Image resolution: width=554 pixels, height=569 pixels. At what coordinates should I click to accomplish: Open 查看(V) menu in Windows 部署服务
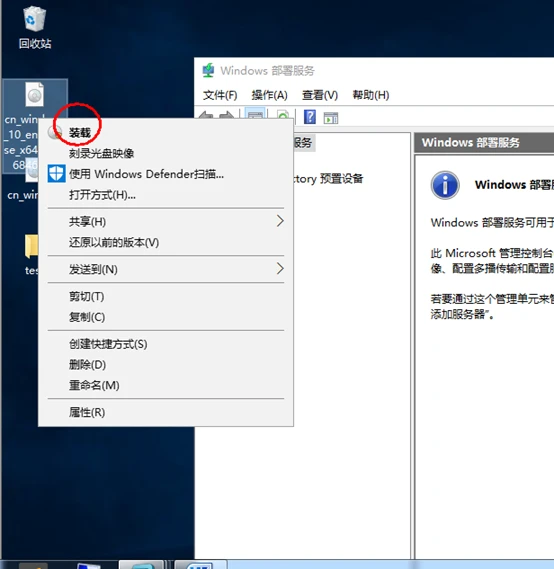point(320,95)
